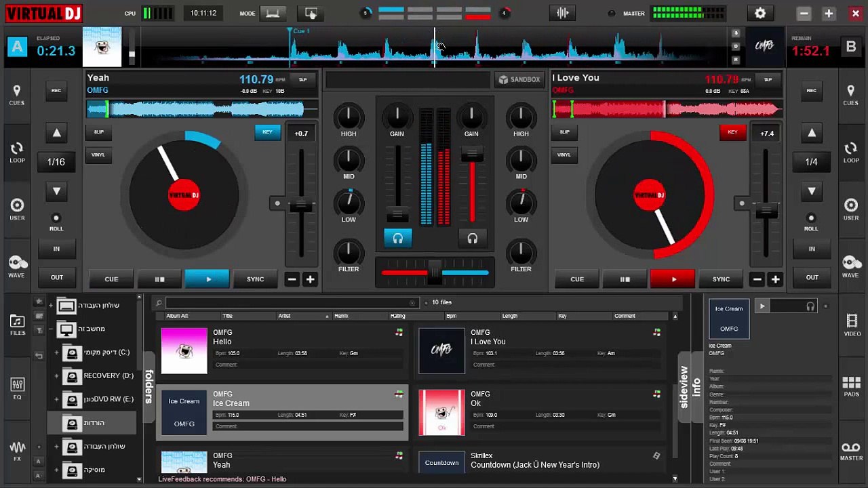
Task: Select the right deck LOOP pad mode
Action: 850,152
